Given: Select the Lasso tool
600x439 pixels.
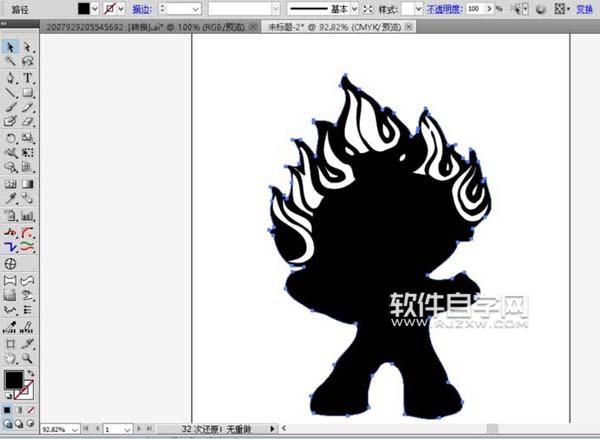Looking at the screenshot, I should pos(28,61).
